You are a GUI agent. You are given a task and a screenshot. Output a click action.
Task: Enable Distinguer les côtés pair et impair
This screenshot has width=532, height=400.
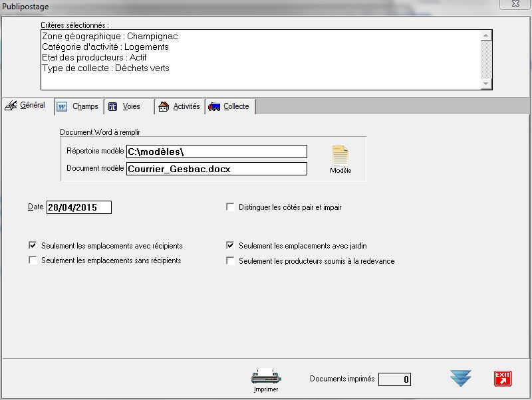coord(231,207)
